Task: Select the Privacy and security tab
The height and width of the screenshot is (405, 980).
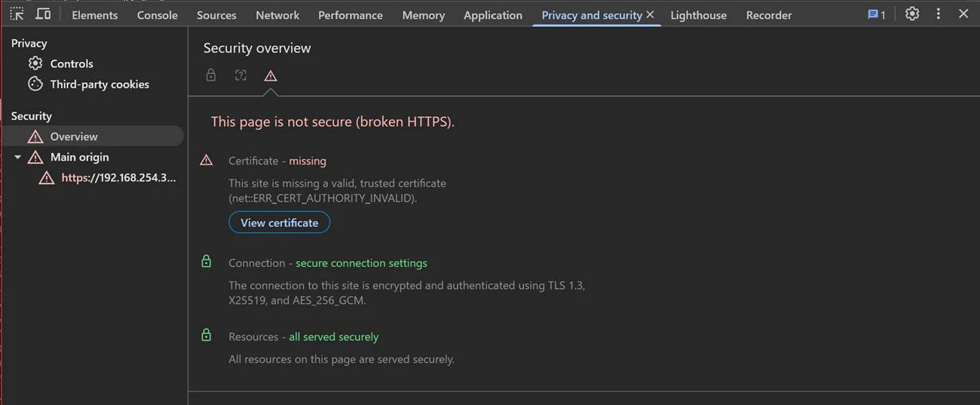Action: (592, 15)
